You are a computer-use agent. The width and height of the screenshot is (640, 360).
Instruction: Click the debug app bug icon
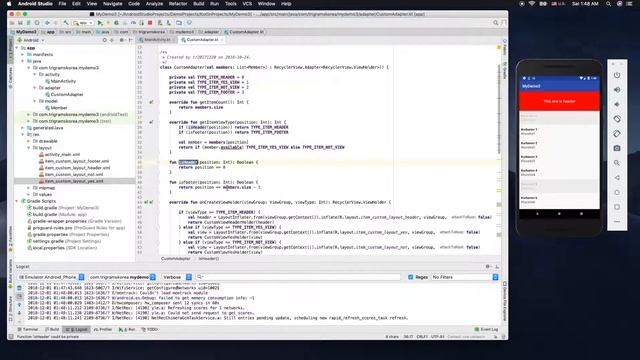[x=116, y=23]
